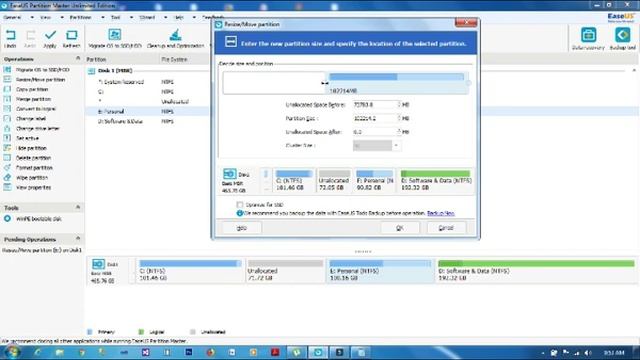Image resolution: width=640 pixels, height=360 pixels.
Task: Select System Reserved partition row
Action: point(121,82)
